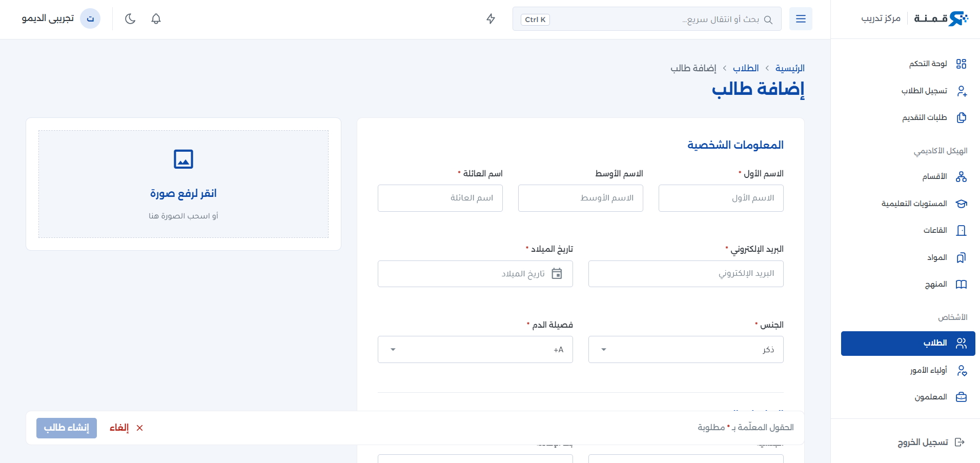Click the تسجيل الخروج logout icon
Viewport: 980px width, 463px height.
pyautogui.click(x=960, y=442)
